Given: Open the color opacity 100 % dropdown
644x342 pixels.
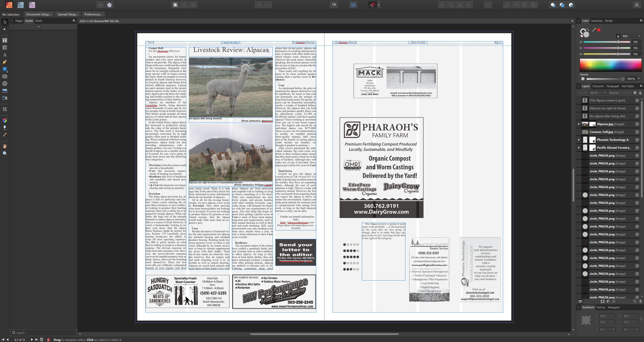Looking at the screenshot, I should coord(639,79).
